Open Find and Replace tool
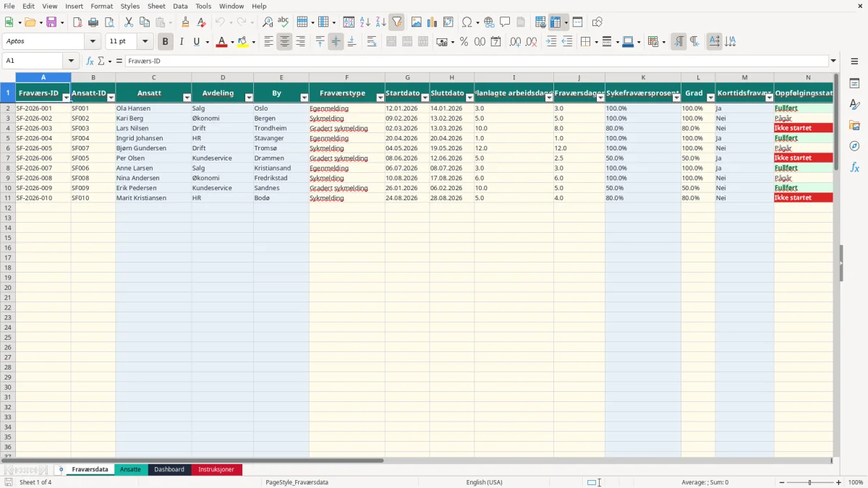Viewport: 868px width, 488px height. [x=268, y=22]
